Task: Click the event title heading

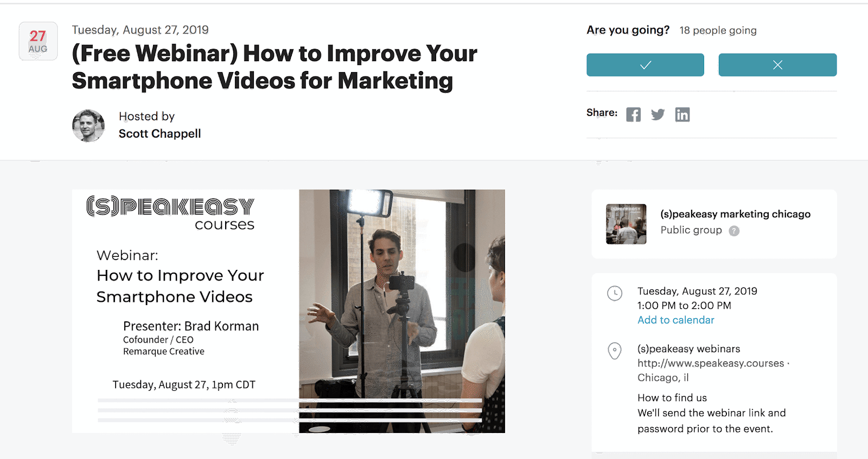Action: click(x=275, y=67)
